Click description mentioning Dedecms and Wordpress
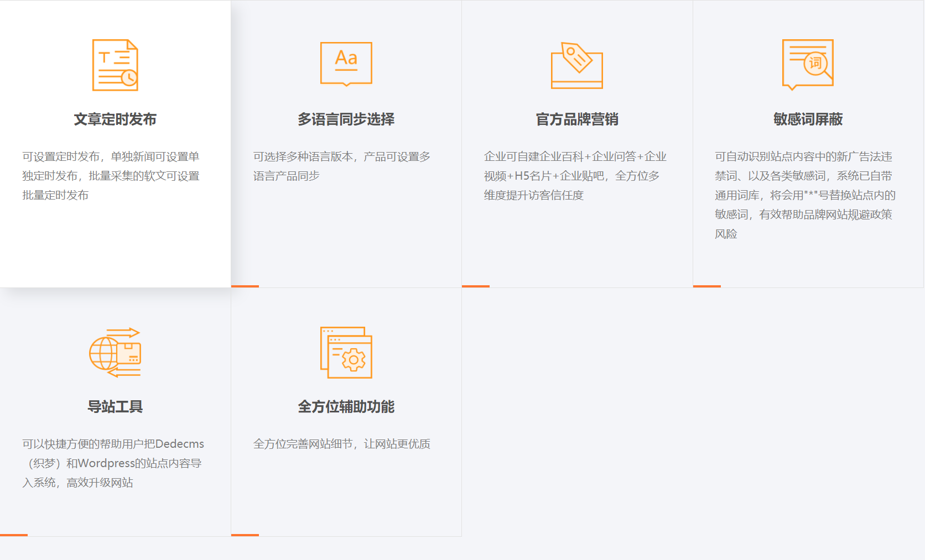 click(x=113, y=463)
